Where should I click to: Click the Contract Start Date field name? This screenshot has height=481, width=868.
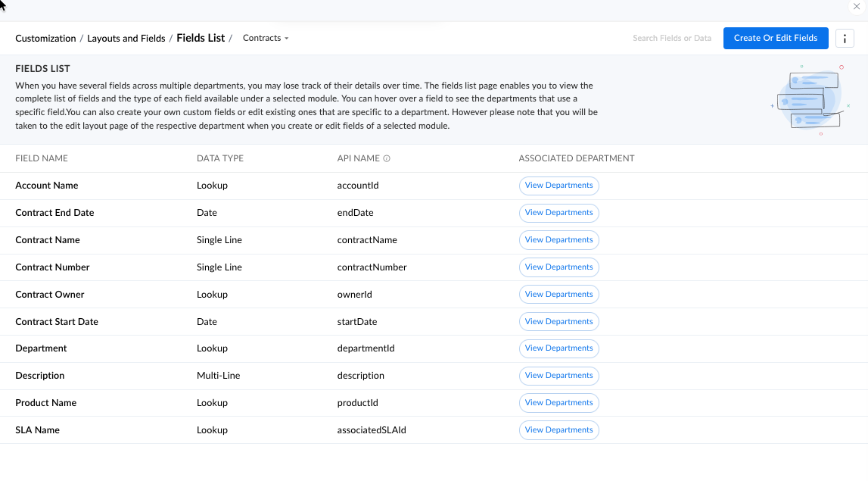(57, 322)
